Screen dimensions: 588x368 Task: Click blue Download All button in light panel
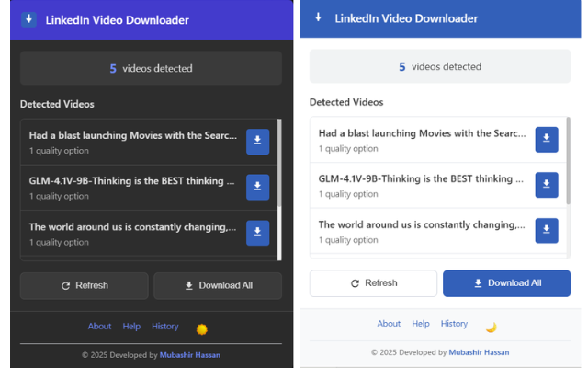[x=506, y=283]
